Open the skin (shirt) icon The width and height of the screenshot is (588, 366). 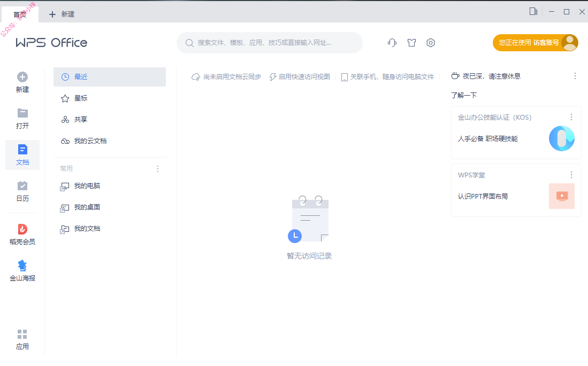click(411, 43)
